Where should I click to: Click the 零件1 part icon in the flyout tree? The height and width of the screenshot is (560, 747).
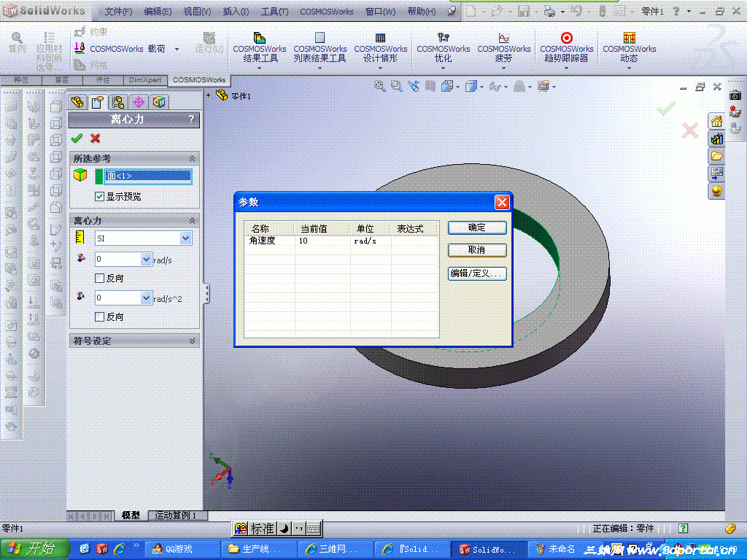tap(222, 95)
